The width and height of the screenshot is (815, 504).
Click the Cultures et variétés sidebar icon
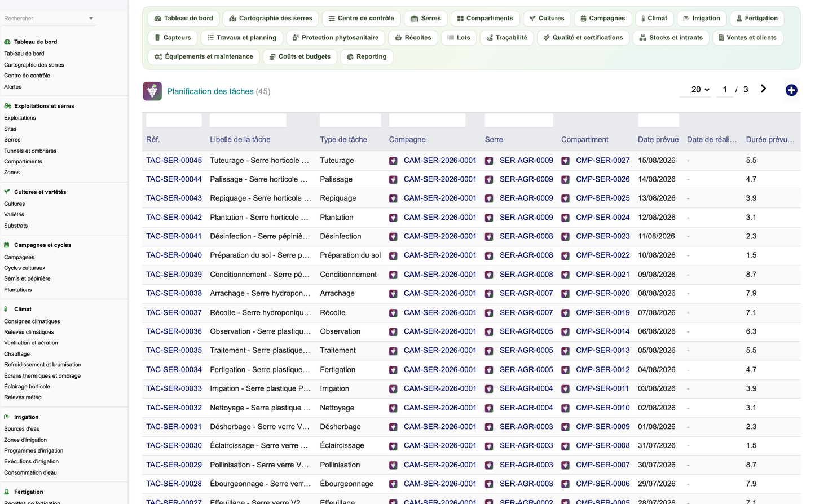tap(7, 192)
